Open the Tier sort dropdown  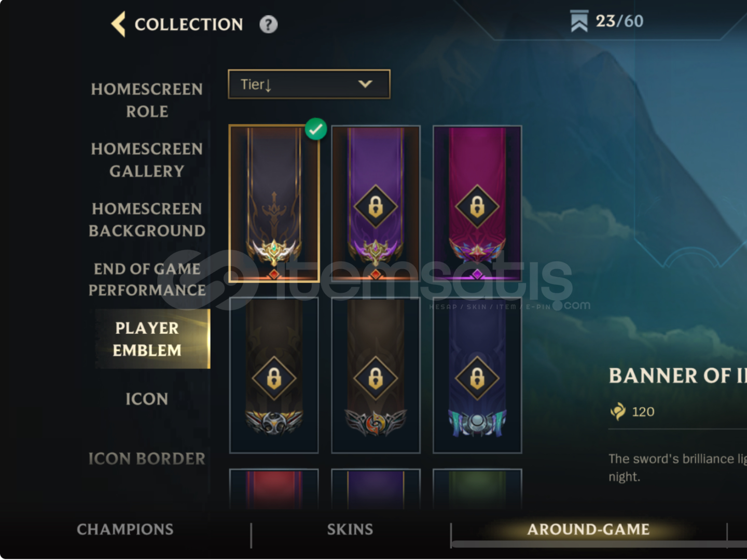pos(309,84)
